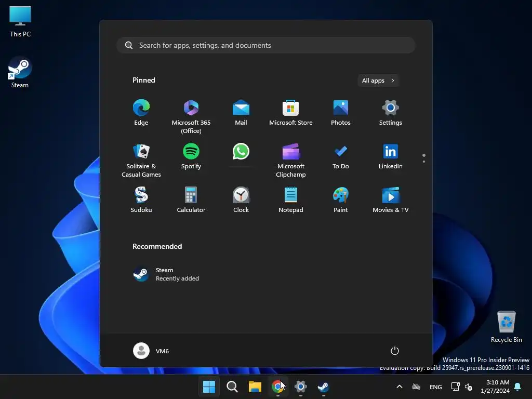Image resolution: width=532 pixels, height=399 pixels.
Task: Open File Explorer from the taskbar
Action: 255,387
